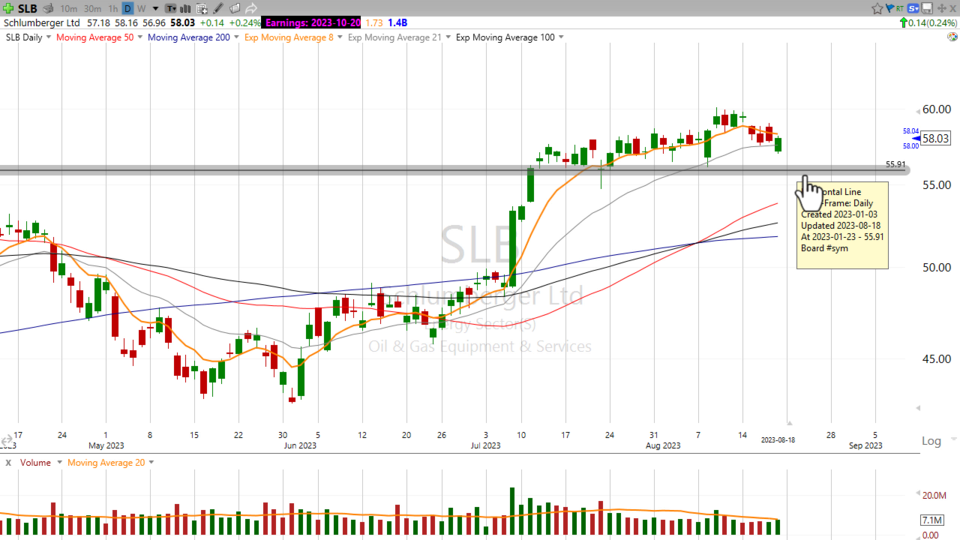Screen dimensions: 960x540
Task: Click the save layout disk icon
Action: pos(927,8)
